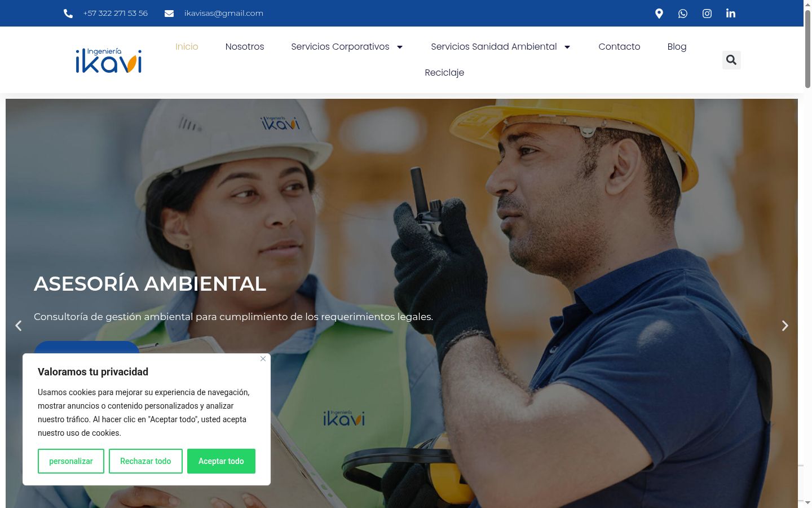This screenshot has height=508, width=812.
Task: Go to previous slide with left arrow
Action: [19, 326]
